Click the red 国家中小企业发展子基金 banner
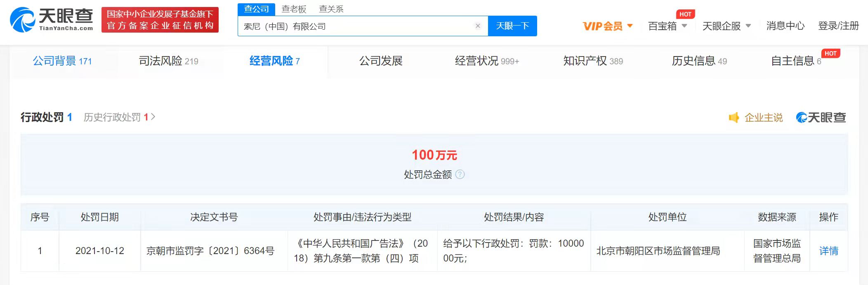This screenshot has height=285, width=868. 160,19
